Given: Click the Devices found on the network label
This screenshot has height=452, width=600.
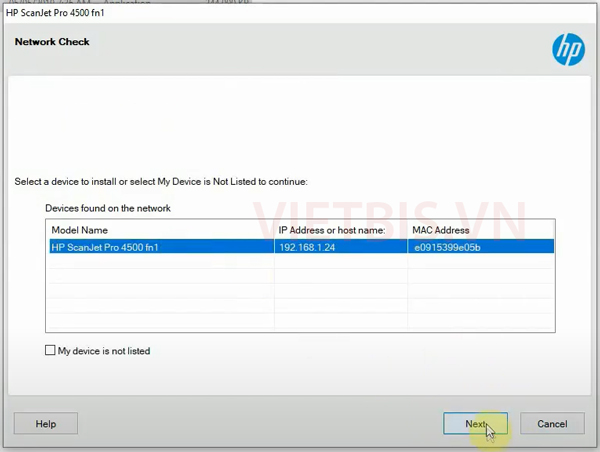Looking at the screenshot, I should 108,208.
